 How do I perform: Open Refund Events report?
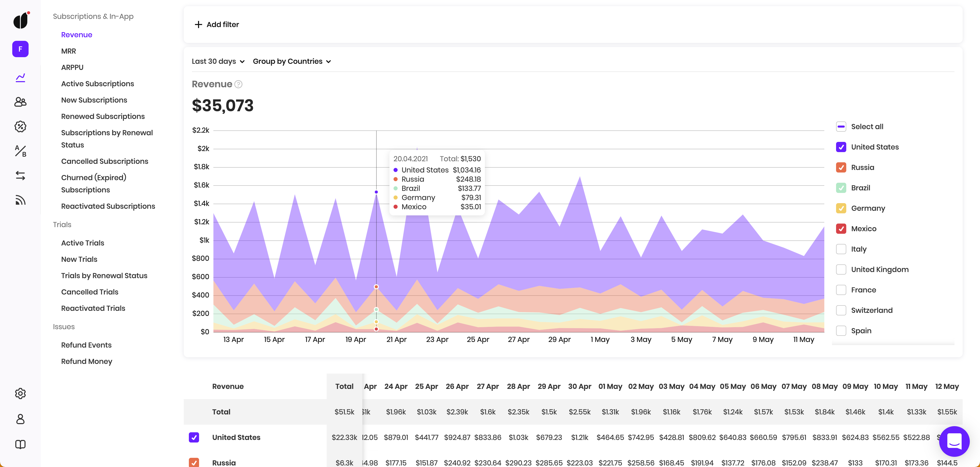(86, 345)
